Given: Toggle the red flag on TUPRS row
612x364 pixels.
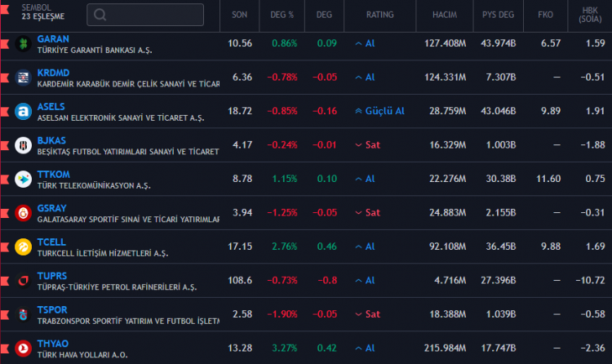Looking at the screenshot, I should tap(5, 281).
